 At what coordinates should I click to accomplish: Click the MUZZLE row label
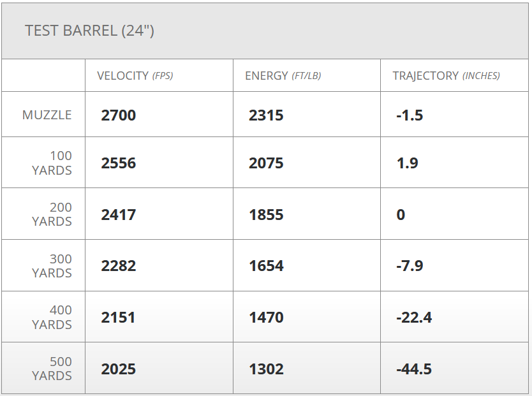[47, 115]
